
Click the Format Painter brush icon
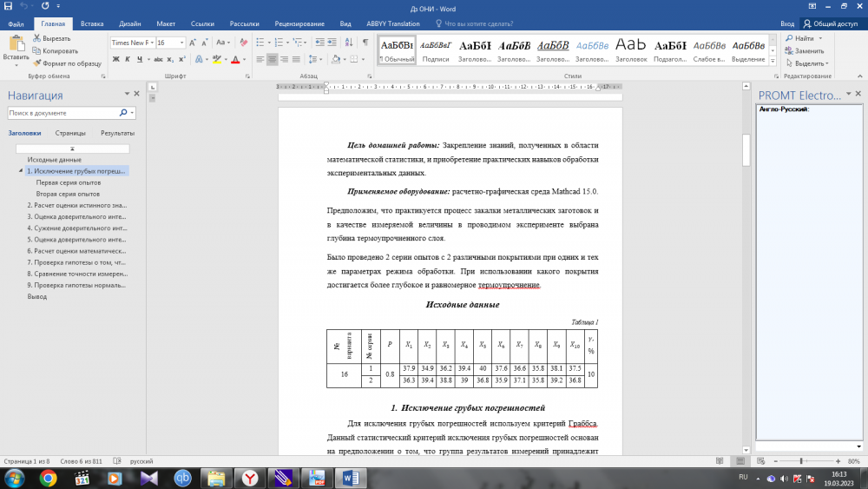click(37, 63)
